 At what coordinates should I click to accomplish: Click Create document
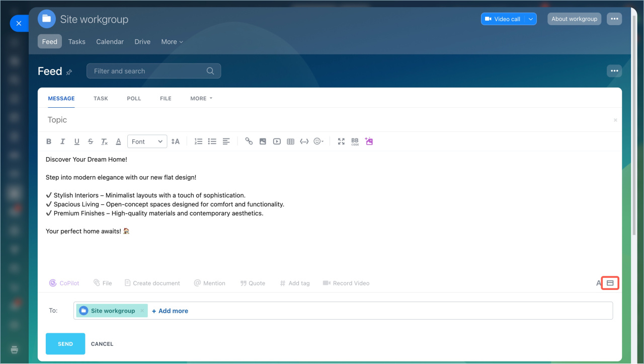click(152, 283)
